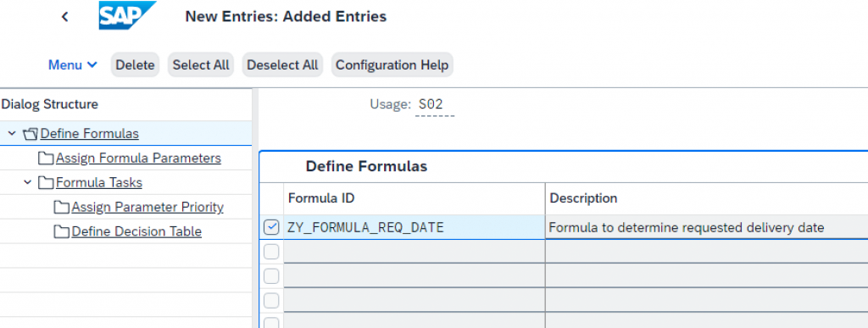Collapse the Define Formulas tree node
The image size is (868, 328).
point(12,133)
